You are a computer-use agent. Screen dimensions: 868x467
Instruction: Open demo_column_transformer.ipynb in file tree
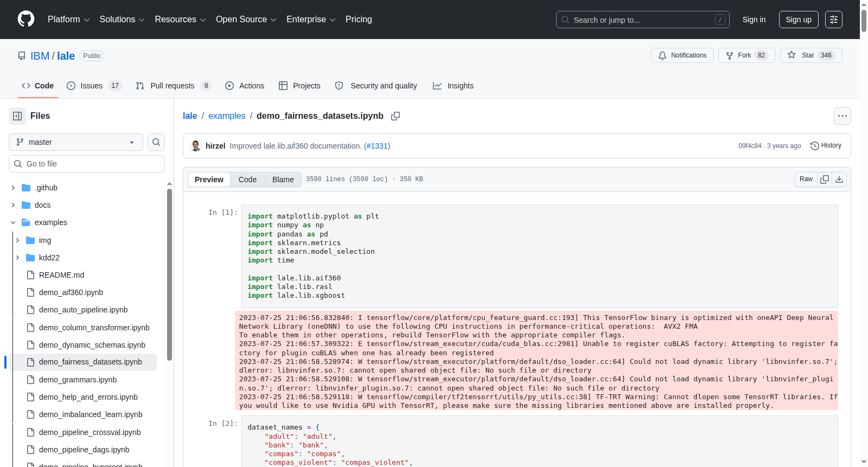click(x=94, y=328)
